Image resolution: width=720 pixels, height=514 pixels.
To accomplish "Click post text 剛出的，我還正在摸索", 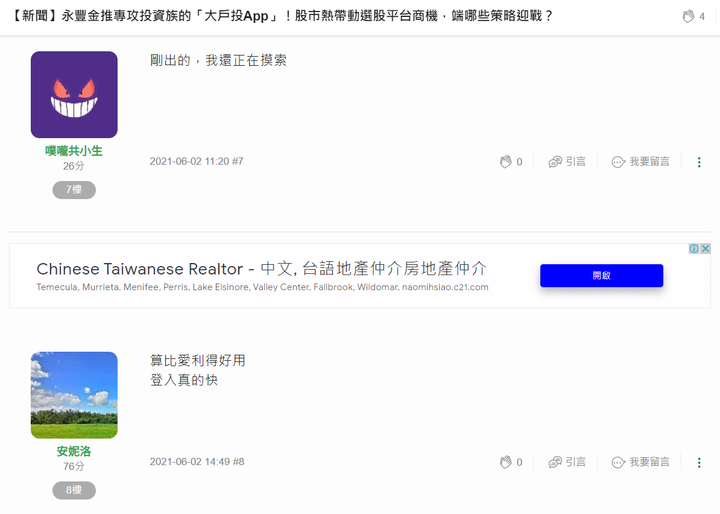I will tap(218, 60).
